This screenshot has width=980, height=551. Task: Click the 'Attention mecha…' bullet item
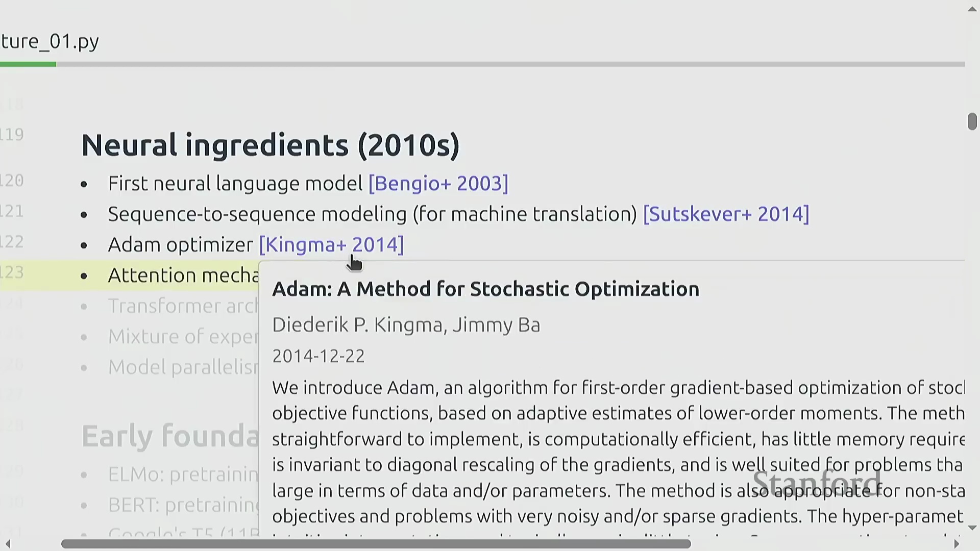point(183,275)
